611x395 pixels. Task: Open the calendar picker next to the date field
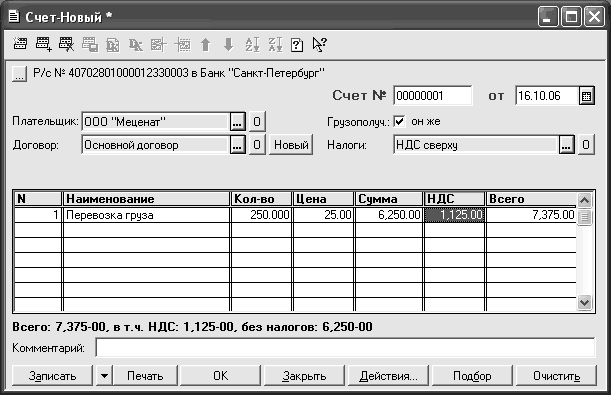pyautogui.click(x=586, y=96)
